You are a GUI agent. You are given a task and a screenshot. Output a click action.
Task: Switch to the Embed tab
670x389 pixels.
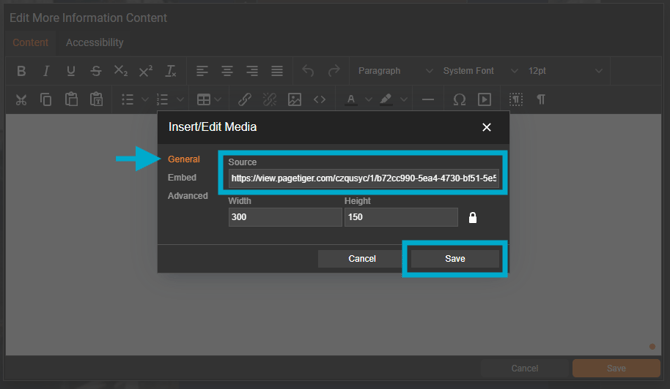pos(182,177)
